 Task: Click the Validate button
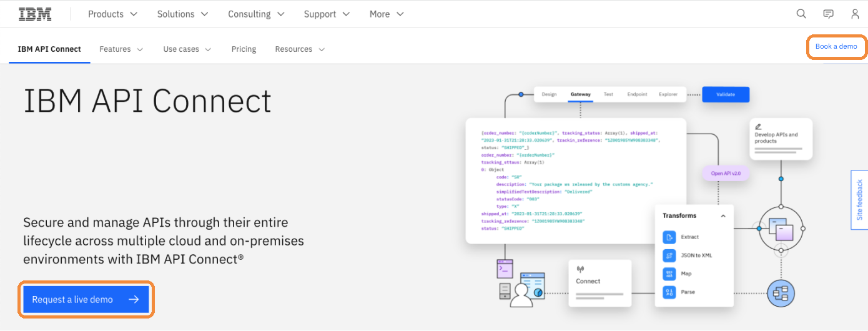point(726,94)
